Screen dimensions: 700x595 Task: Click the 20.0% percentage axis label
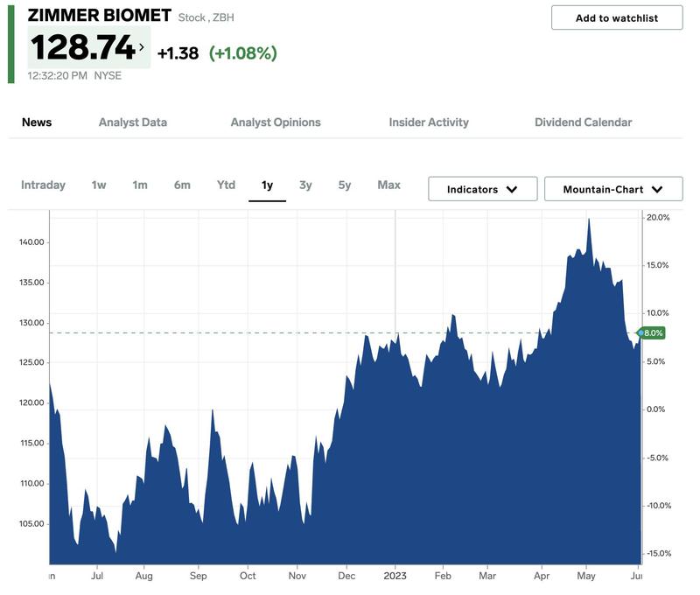(x=658, y=217)
